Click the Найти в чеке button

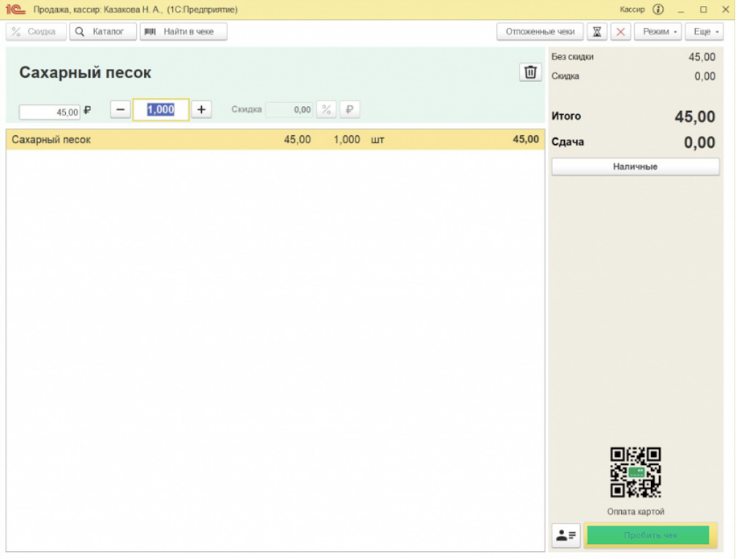[184, 32]
